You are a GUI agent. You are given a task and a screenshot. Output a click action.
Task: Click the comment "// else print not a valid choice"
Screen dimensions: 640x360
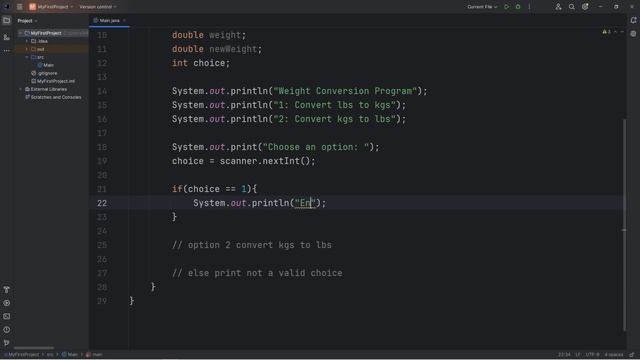coord(257,273)
